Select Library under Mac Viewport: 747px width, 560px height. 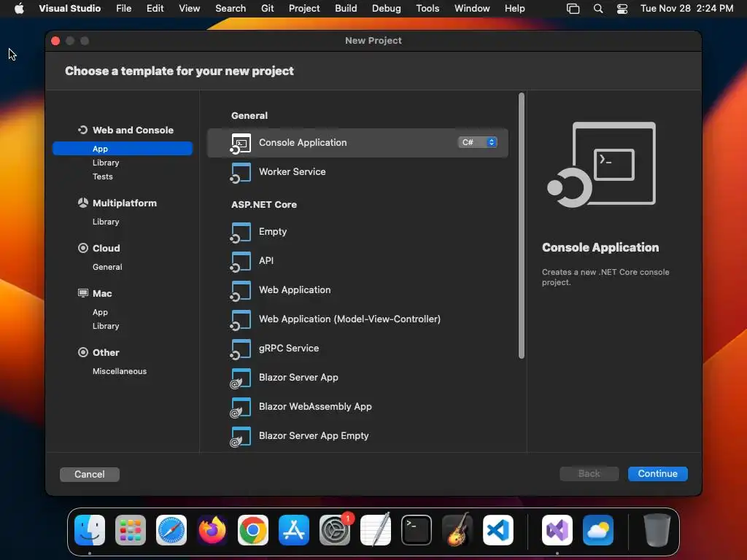click(x=106, y=326)
